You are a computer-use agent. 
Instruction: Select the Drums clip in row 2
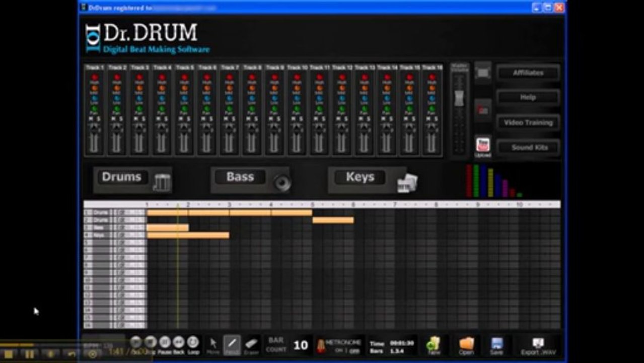(333, 220)
